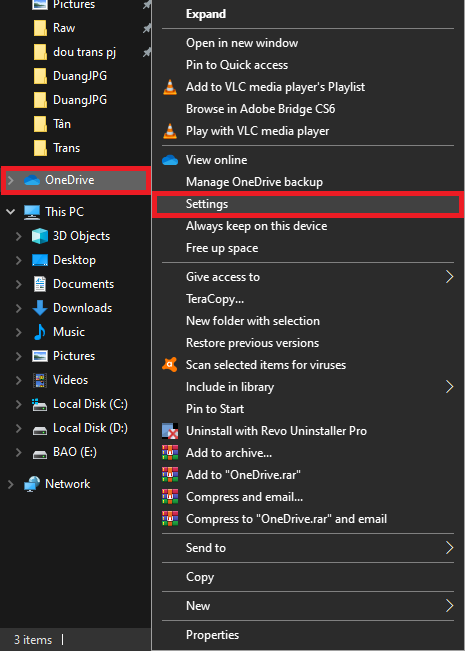This screenshot has width=465, height=651.
Task: Click the WinRAR icon beside Add to archive...
Action: point(170,453)
